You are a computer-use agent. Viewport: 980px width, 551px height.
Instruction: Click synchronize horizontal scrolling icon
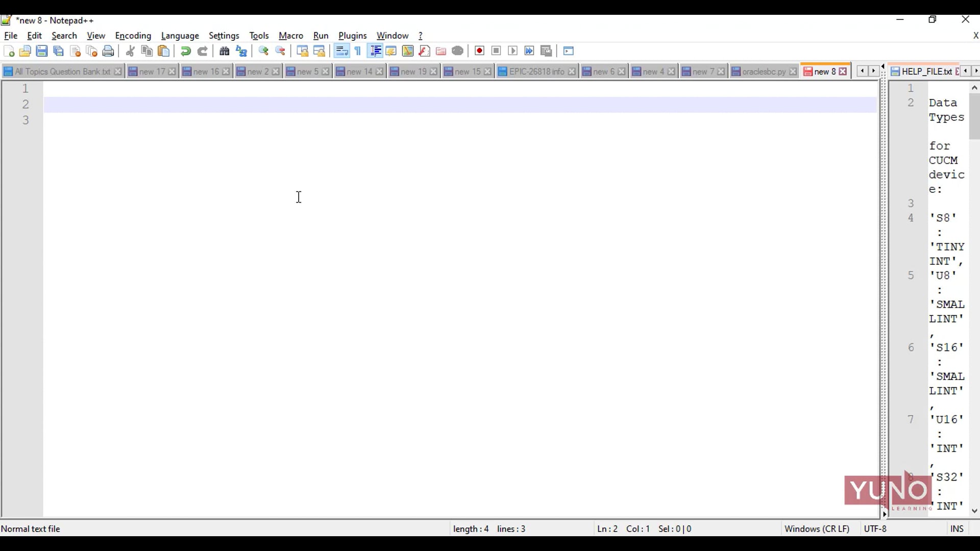(319, 51)
